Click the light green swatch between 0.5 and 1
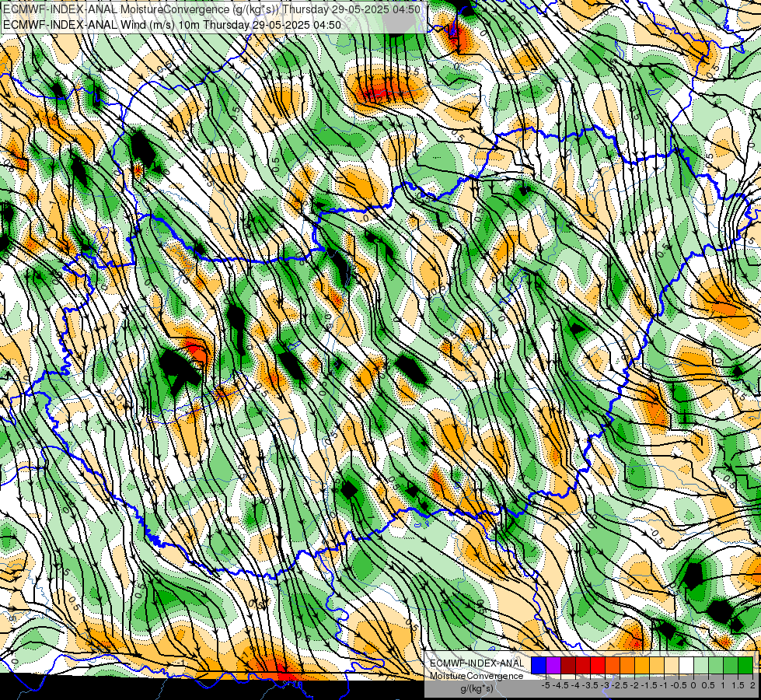This screenshot has height=700, width=761. (716, 665)
